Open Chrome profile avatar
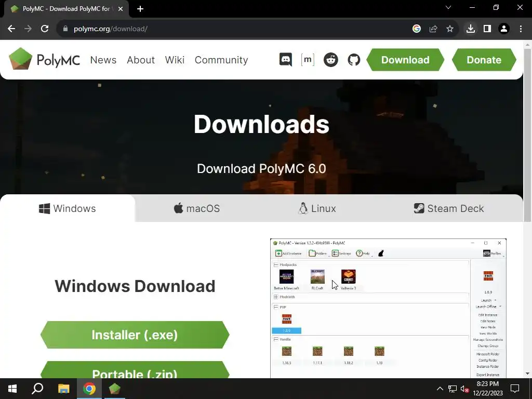 tap(504, 29)
